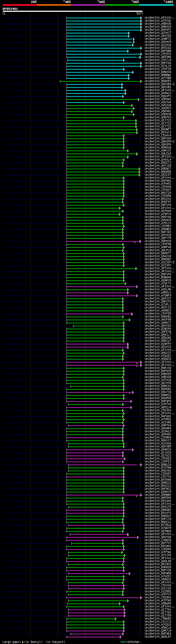Click the cyan ~100% identity legend segment
Screen dimensions: 176x644
(156, 5)
